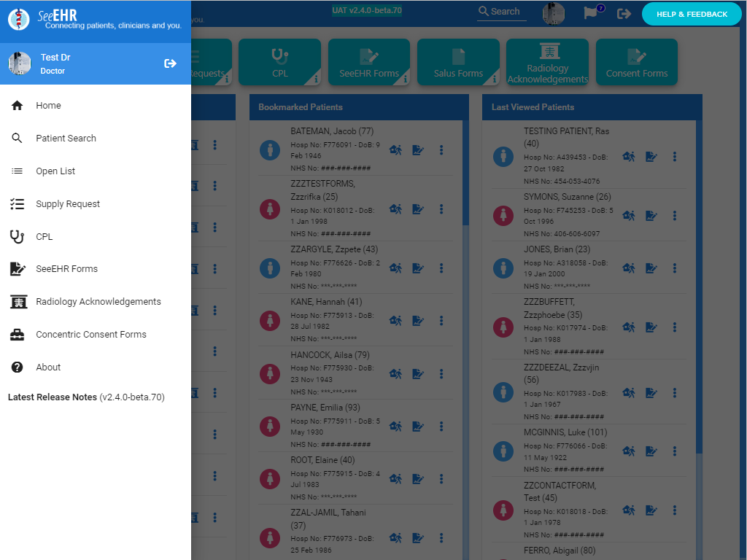747x560 pixels.
Task: Open form icon for KANE, Hannah
Action: (418, 321)
